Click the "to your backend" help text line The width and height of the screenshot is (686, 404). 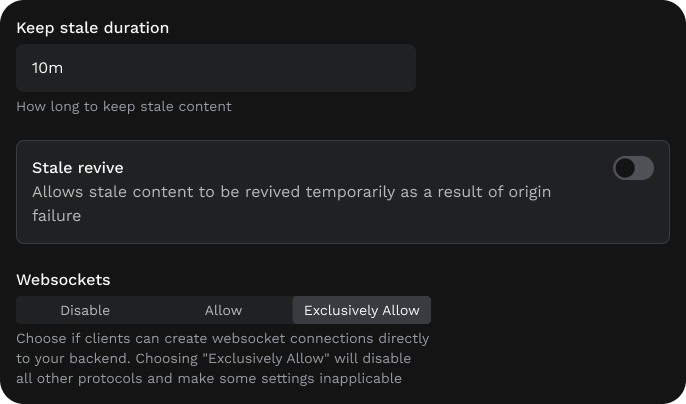tap(70, 359)
